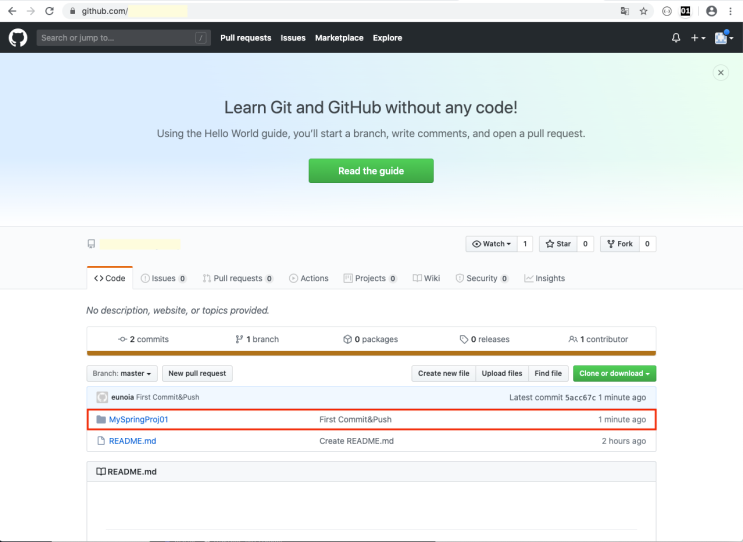View the 1 contributor link
Screen dimensions: 743x542
tap(598, 339)
